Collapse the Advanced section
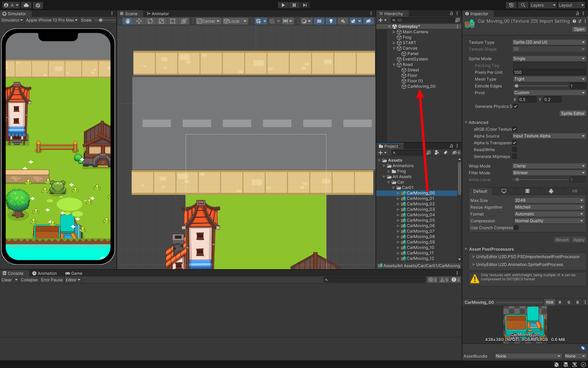588x368 pixels. click(466, 122)
